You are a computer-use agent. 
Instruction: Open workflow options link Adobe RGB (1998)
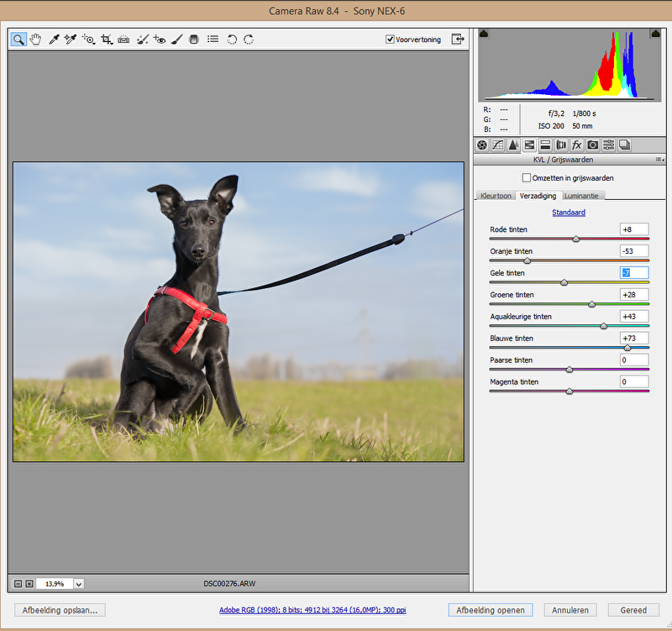[x=312, y=609]
